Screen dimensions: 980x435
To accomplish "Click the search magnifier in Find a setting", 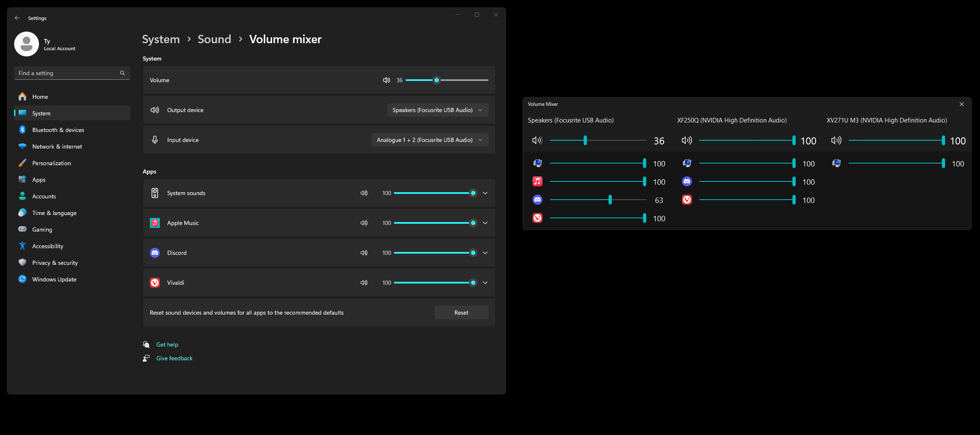I will click(122, 73).
